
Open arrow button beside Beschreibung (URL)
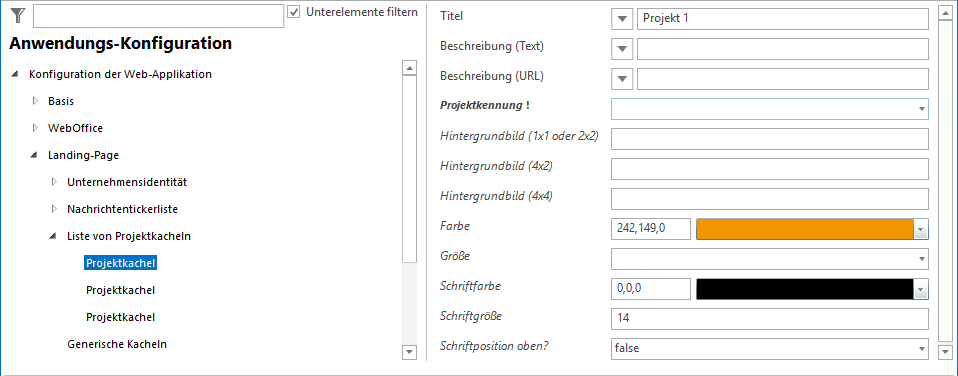(622, 79)
